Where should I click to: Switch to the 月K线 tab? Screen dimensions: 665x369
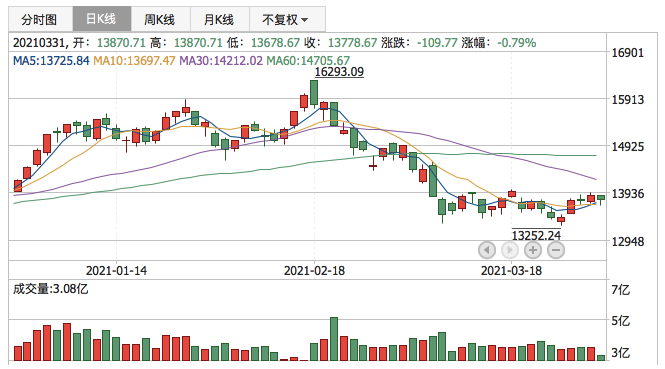click(219, 19)
